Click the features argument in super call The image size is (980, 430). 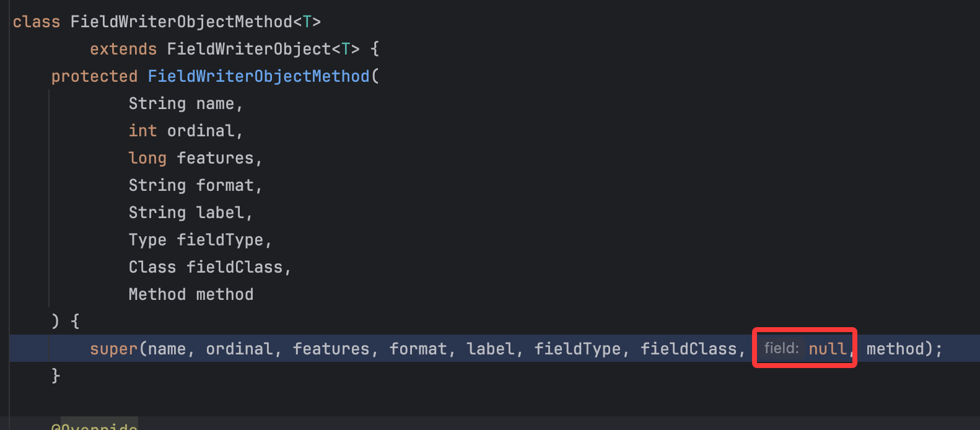(x=331, y=349)
